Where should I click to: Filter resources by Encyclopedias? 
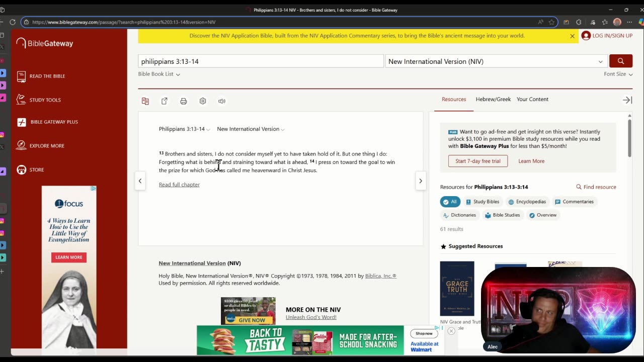click(x=527, y=202)
